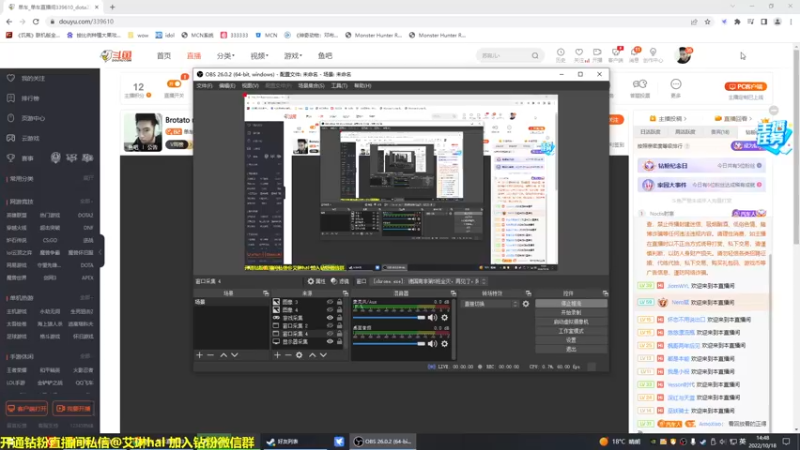Open microphone/Aux audio settings gear
Image resolution: width=800 pixels, height=450 pixels.
tap(445, 318)
